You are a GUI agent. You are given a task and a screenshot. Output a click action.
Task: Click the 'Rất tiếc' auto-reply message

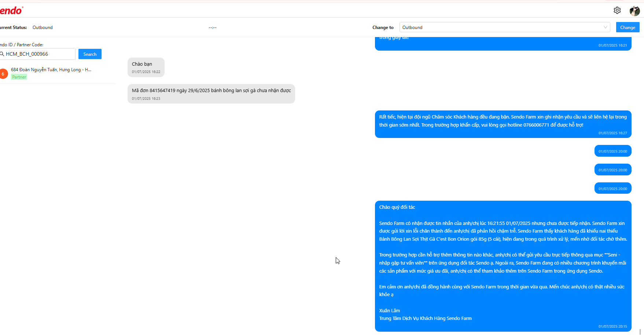[503, 124]
